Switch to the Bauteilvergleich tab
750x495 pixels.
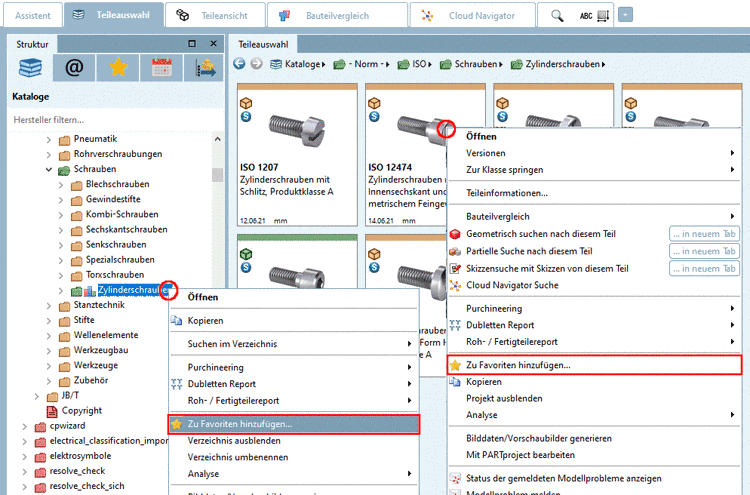[x=337, y=15]
